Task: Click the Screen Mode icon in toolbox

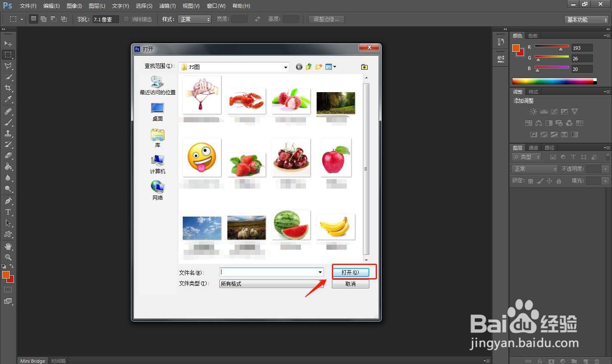Action: (x=8, y=301)
